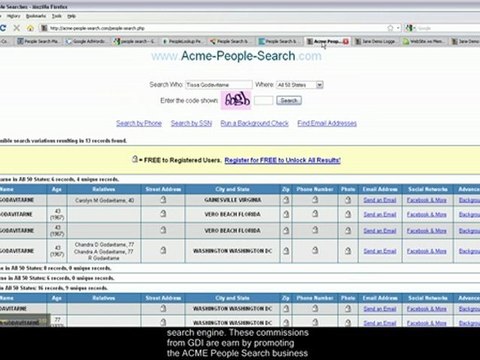Click the captcha code image
Screen dimensions: 480x360
(x=236, y=100)
